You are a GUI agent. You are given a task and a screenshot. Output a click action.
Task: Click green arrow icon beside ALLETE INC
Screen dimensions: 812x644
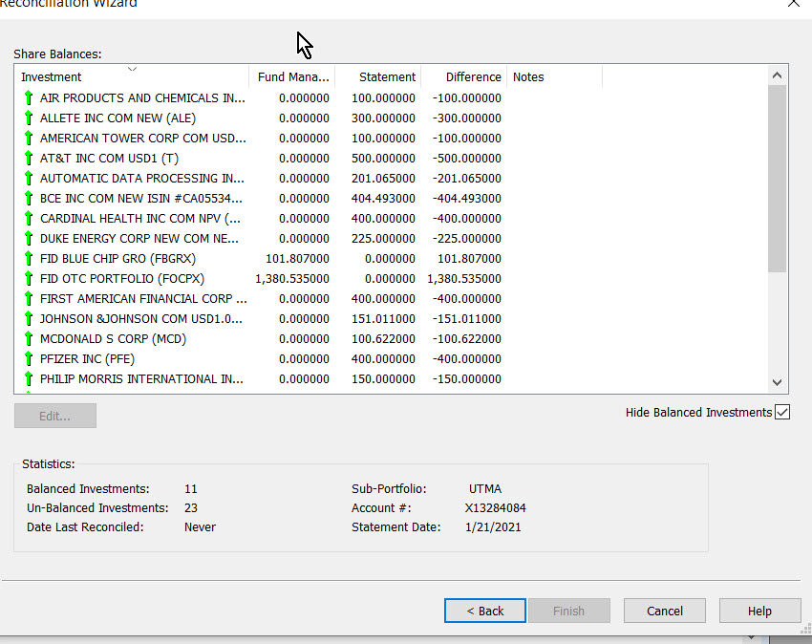pos(29,118)
